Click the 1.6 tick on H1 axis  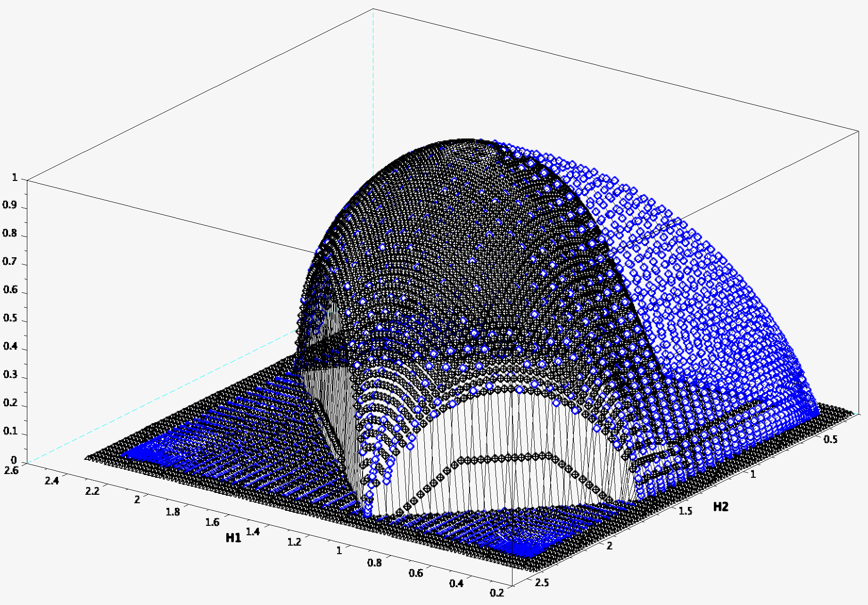[213, 522]
